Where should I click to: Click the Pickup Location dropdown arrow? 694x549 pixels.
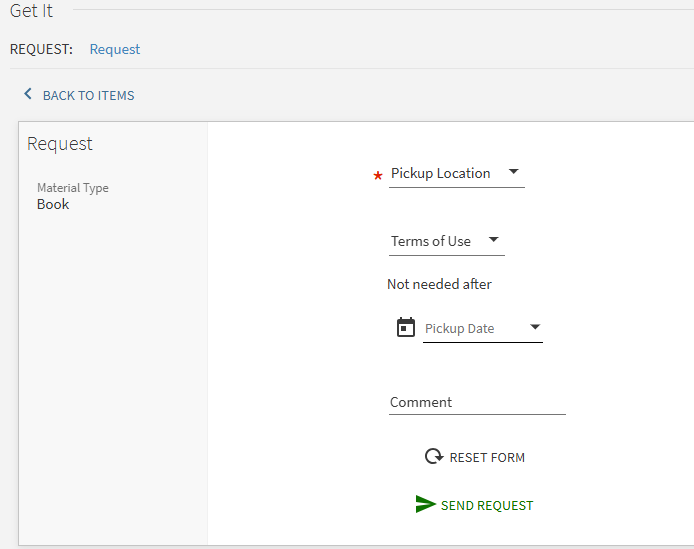[x=514, y=172]
